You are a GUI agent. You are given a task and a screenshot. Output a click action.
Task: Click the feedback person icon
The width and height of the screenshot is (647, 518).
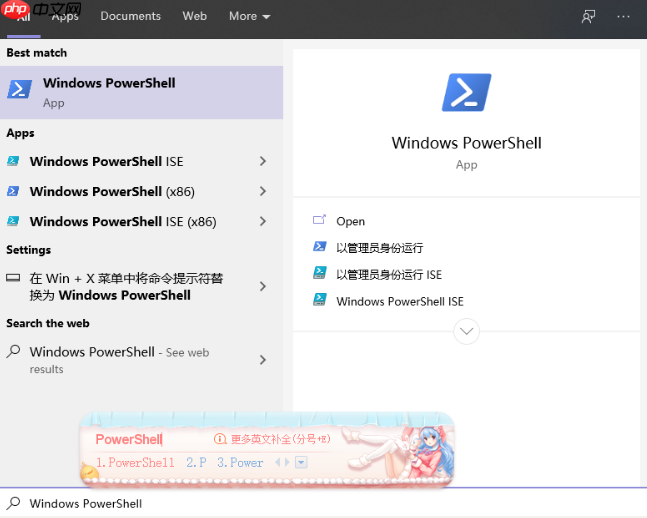click(588, 17)
